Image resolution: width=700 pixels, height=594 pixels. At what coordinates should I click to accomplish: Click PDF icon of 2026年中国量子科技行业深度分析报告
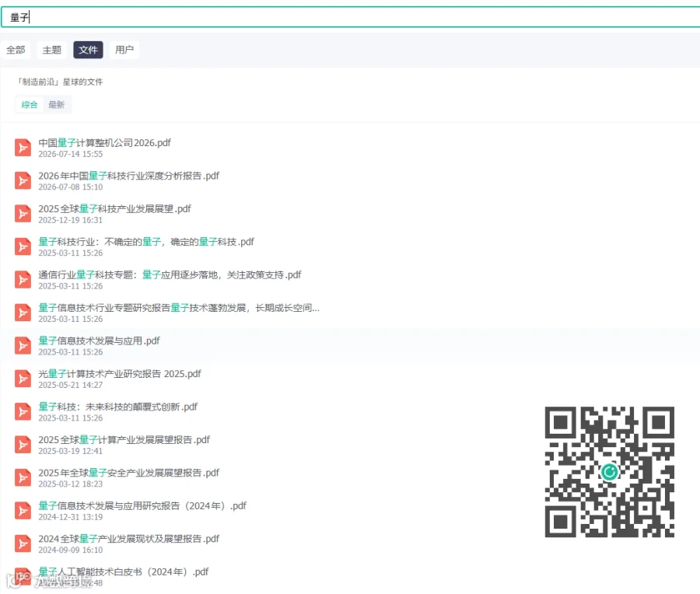pyautogui.click(x=23, y=180)
